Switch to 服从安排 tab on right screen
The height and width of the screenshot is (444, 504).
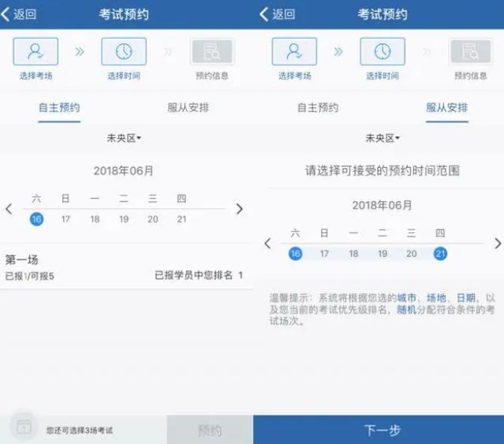(x=447, y=107)
